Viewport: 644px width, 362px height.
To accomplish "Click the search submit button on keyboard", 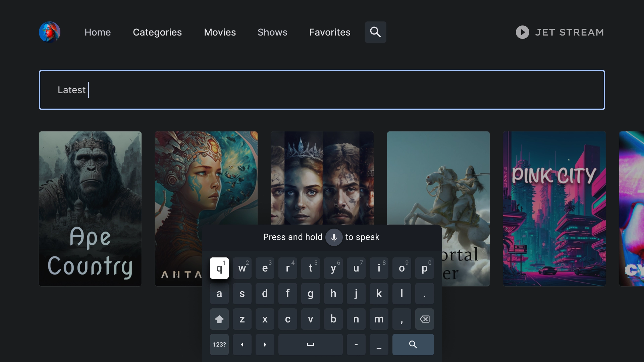I will click(x=412, y=344).
